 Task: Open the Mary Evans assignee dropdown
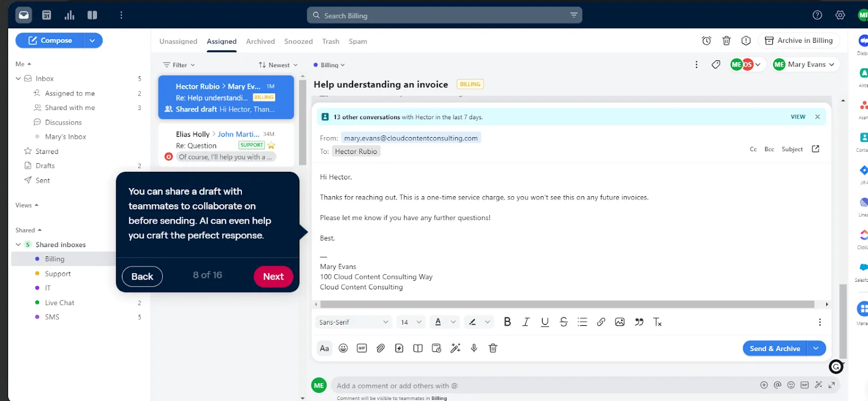(805, 64)
